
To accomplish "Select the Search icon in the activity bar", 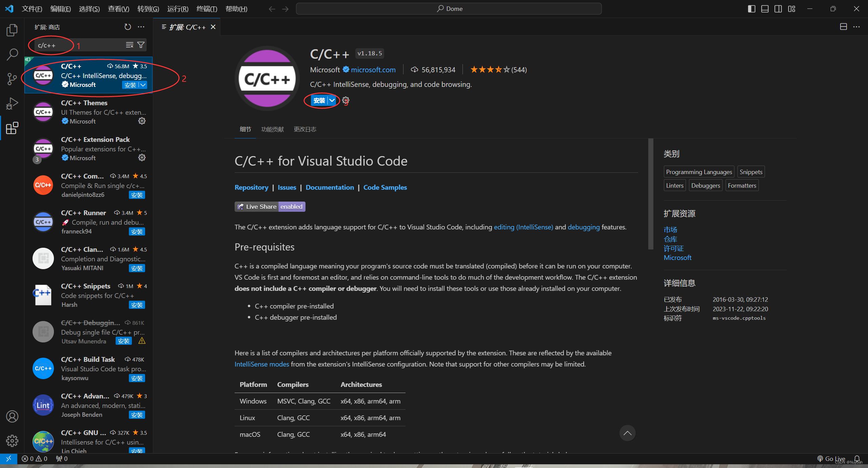I will [12, 54].
